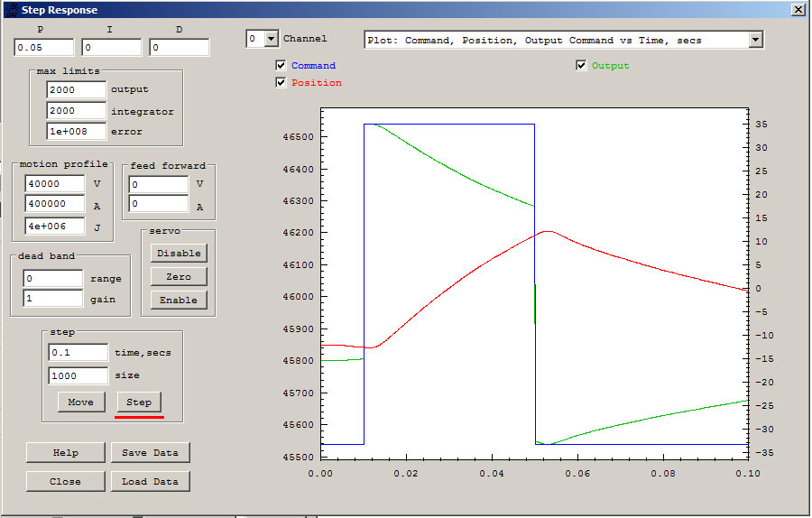Click the servo Zero button

point(179,277)
